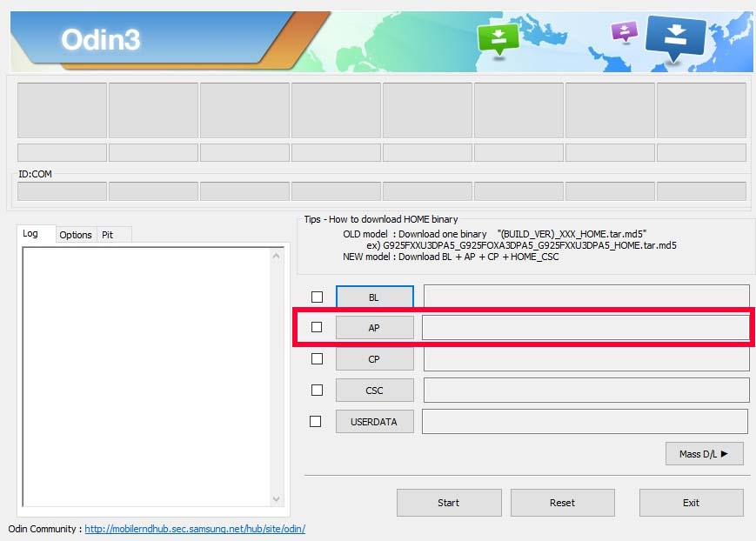
Task: Click the Odin3 logo in banner
Action: click(x=101, y=39)
